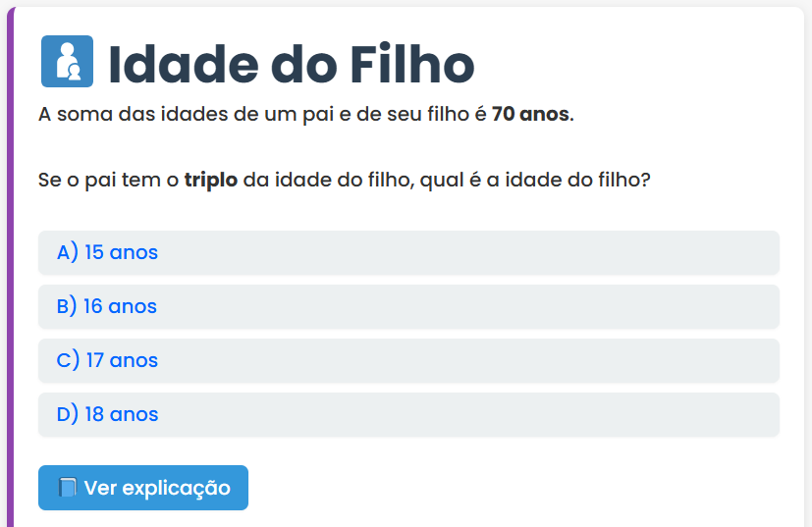
Task: Click the bold "70 anos" text
Action: click(x=530, y=114)
